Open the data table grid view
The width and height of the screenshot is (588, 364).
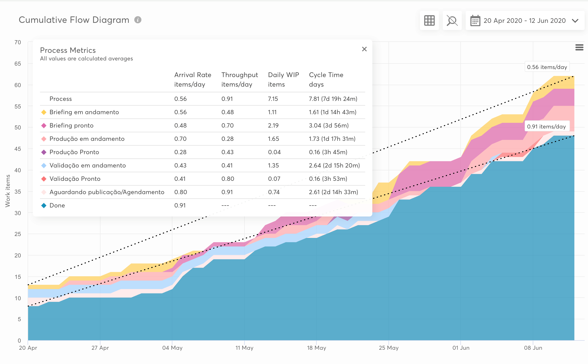(x=429, y=20)
